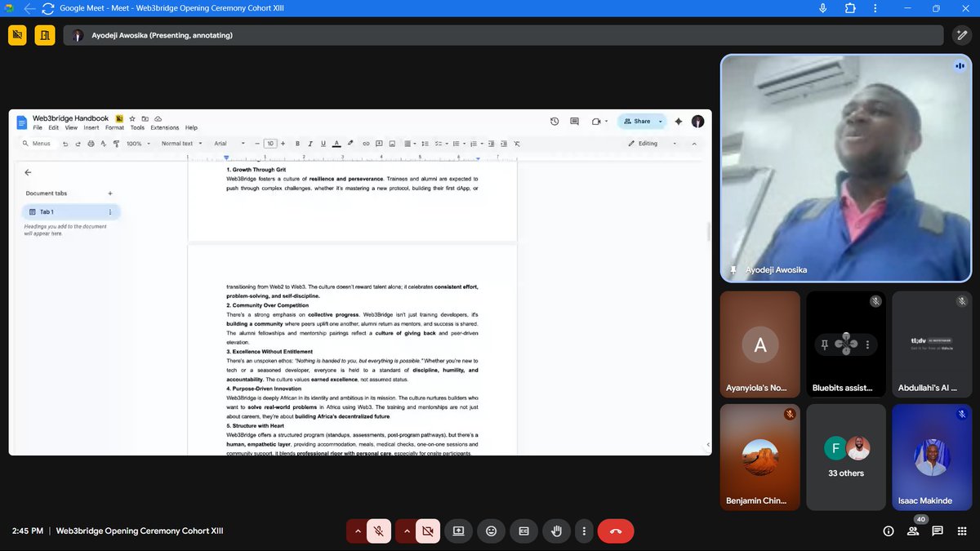The height and width of the screenshot is (551, 980).
Task: Select Benjamin Chin's participant tile
Action: click(x=760, y=457)
